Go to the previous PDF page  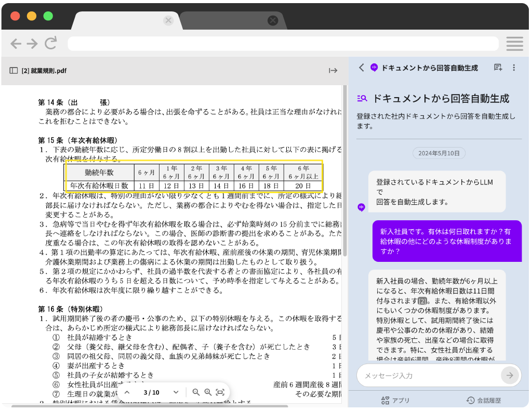128,392
